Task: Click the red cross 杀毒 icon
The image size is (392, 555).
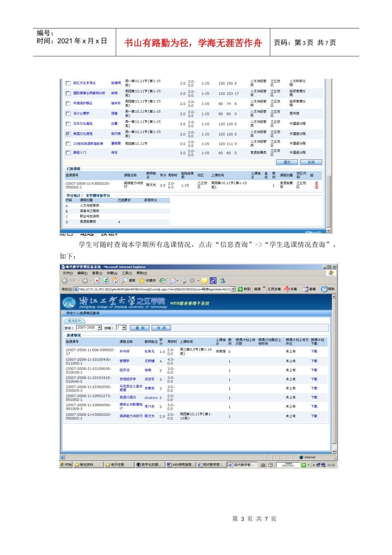Action: pos(287,289)
